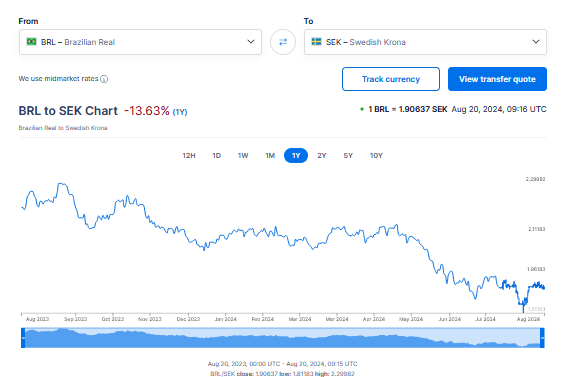Select the 12H time range
Screen dimensions: 566x377
click(x=189, y=156)
